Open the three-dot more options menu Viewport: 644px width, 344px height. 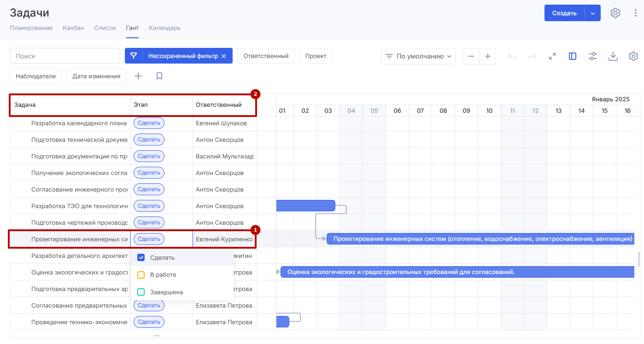[x=636, y=13]
